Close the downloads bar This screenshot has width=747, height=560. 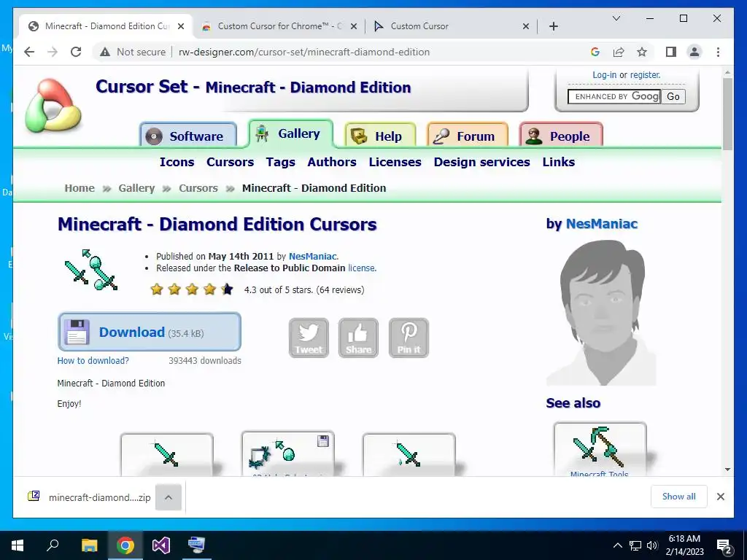click(x=720, y=497)
